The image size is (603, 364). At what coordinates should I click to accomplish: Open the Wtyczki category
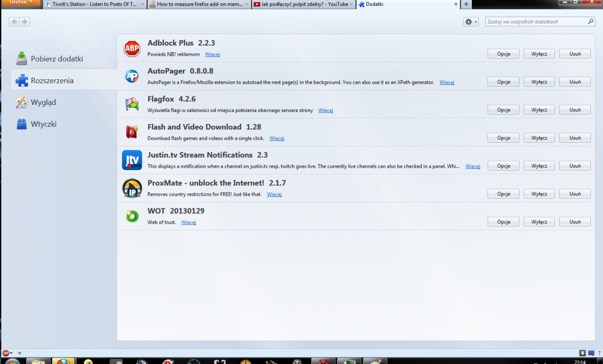tap(64, 124)
